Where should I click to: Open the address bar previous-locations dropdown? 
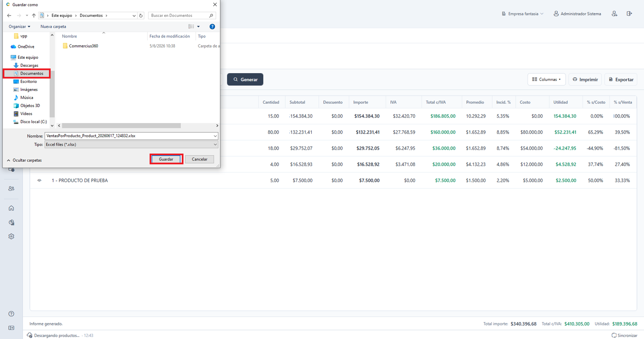pos(134,16)
